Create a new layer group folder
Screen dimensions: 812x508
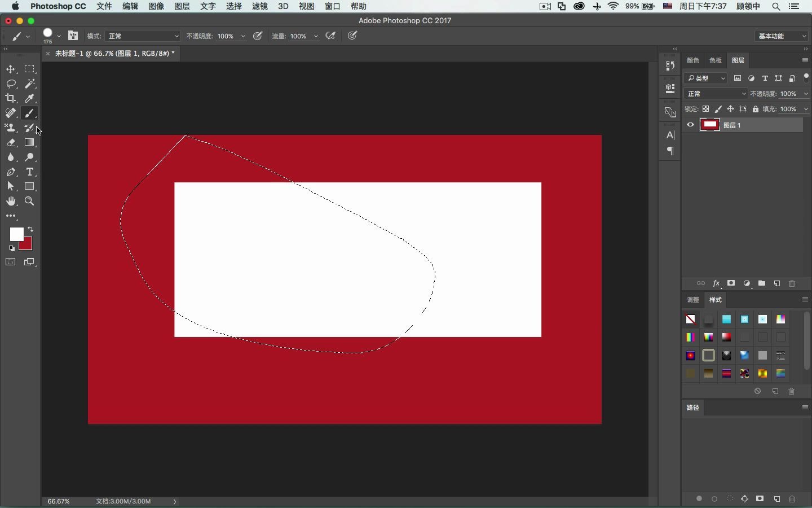click(762, 283)
